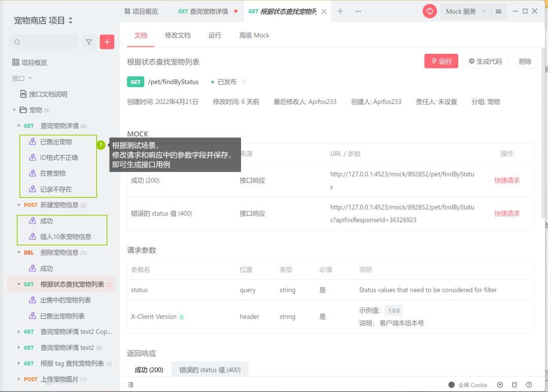The height and width of the screenshot is (392, 548).
Task: Click the /pet/findByStatus path text
Action: 174,82
